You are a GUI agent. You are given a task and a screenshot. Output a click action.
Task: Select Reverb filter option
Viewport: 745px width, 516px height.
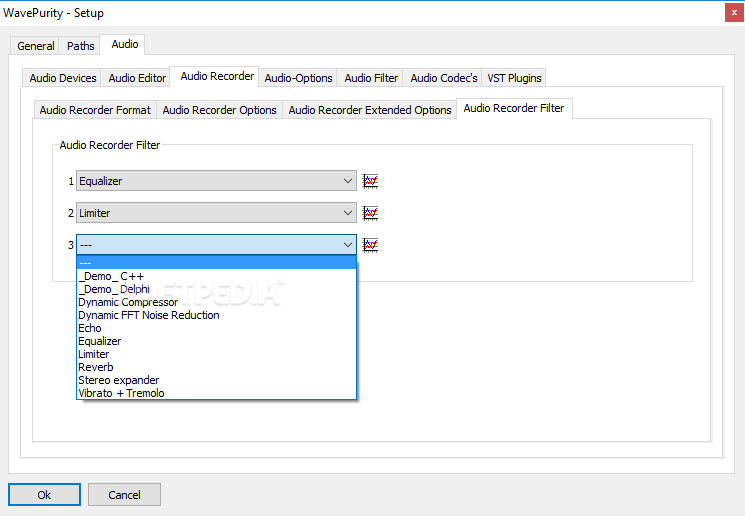[216, 367]
